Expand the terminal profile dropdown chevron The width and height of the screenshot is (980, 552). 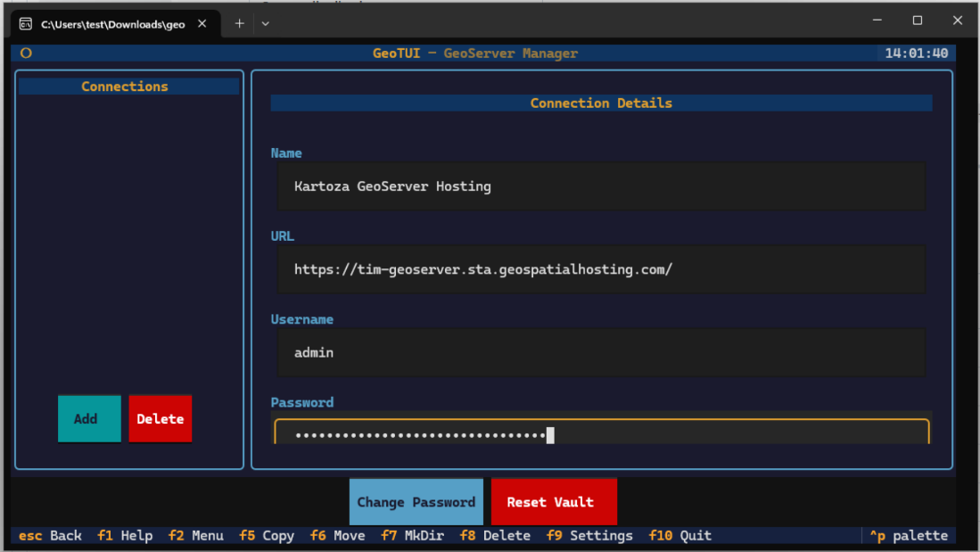point(266,24)
